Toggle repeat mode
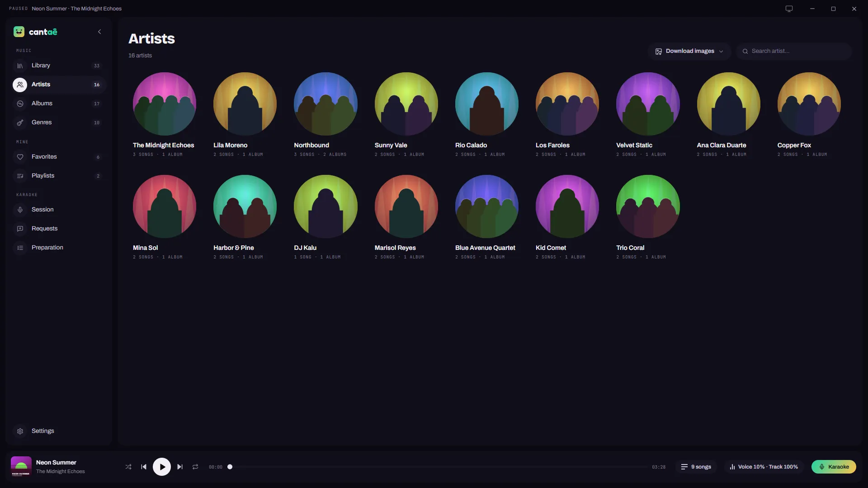This screenshot has height=488, width=868. (x=195, y=467)
